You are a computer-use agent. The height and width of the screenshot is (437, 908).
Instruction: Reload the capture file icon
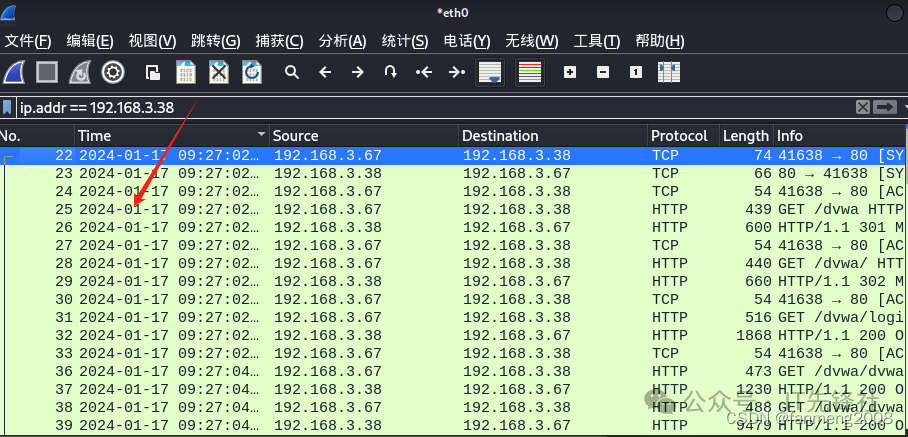[252, 72]
